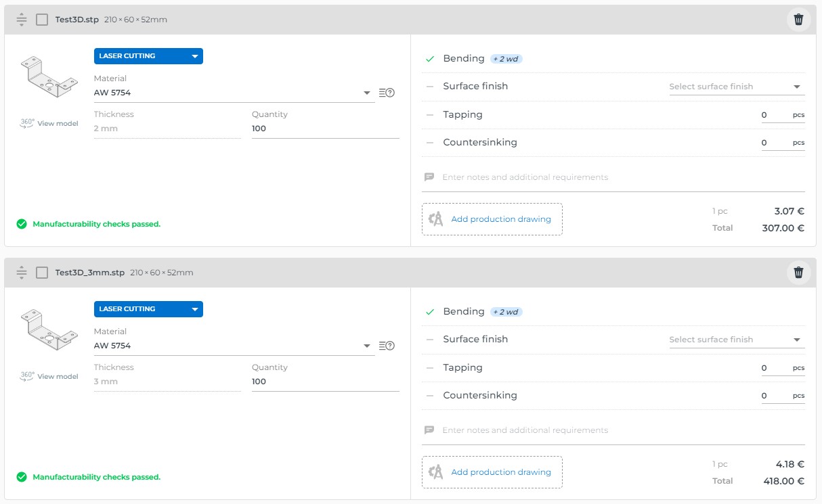Open material info icon for Test3D.stp
The image size is (822, 504).
coord(387,93)
